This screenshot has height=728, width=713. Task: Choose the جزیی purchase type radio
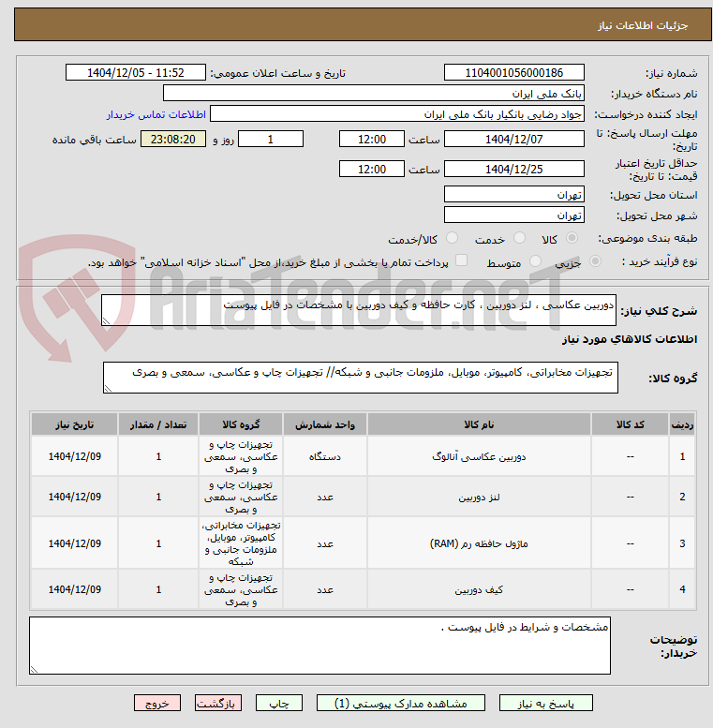coord(595,261)
